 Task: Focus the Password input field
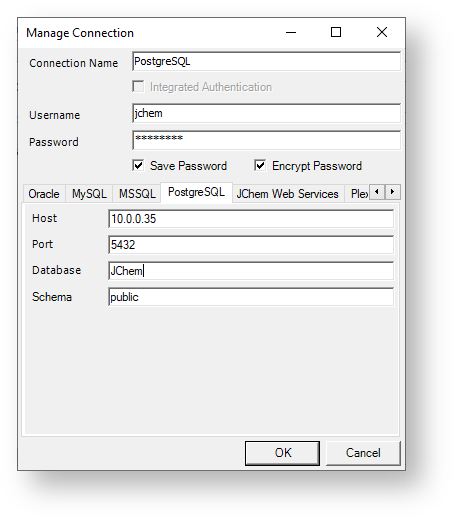tap(266, 140)
